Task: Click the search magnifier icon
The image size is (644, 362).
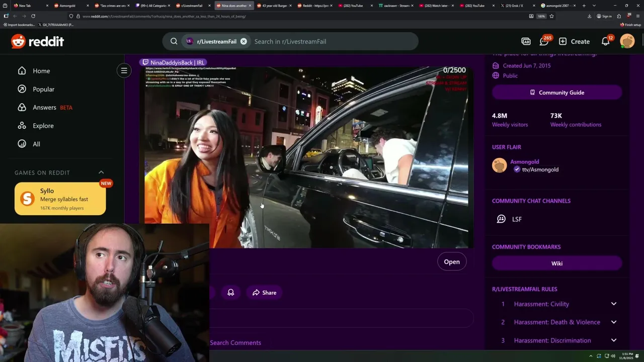Action: click(x=174, y=41)
